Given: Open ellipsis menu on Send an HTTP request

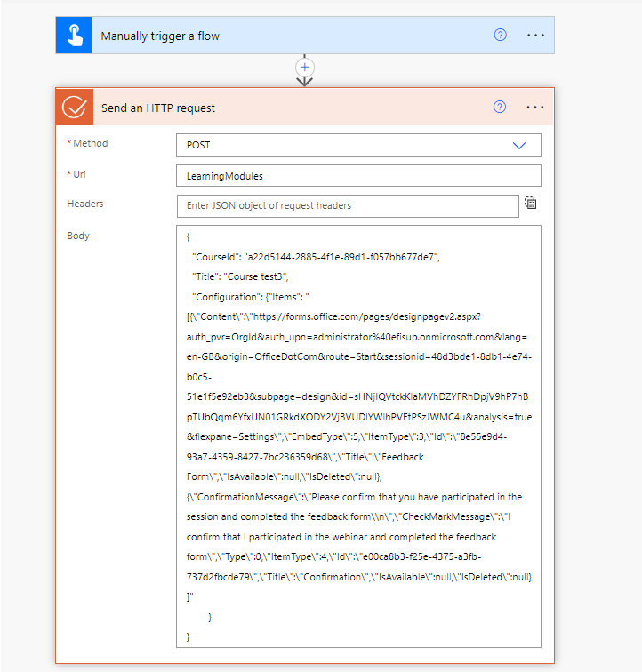Looking at the screenshot, I should coord(534,108).
